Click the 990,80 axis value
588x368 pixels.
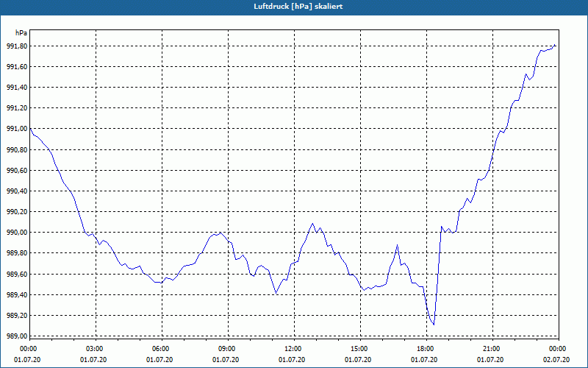[17, 150]
